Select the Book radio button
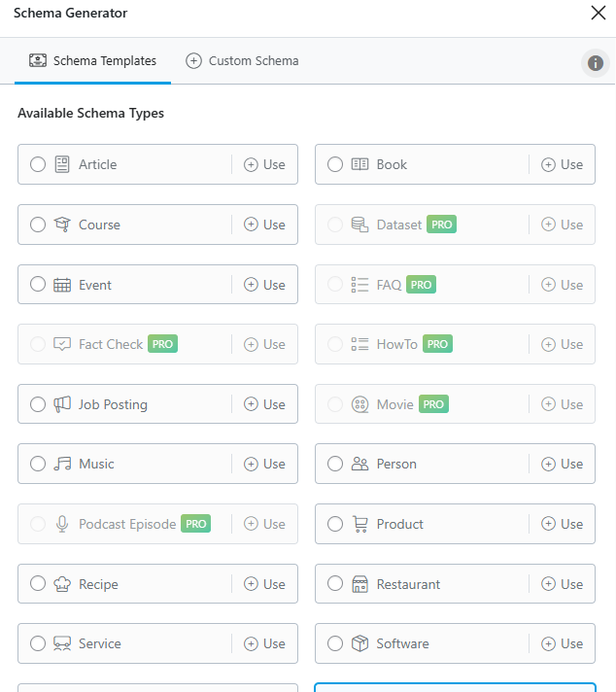Image resolution: width=616 pixels, height=692 pixels. point(335,164)
